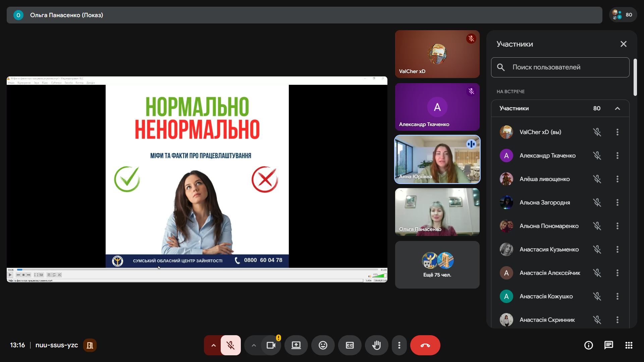Hang up and leave the call
This screenshot has width=644, height=362.
[425, 345]
